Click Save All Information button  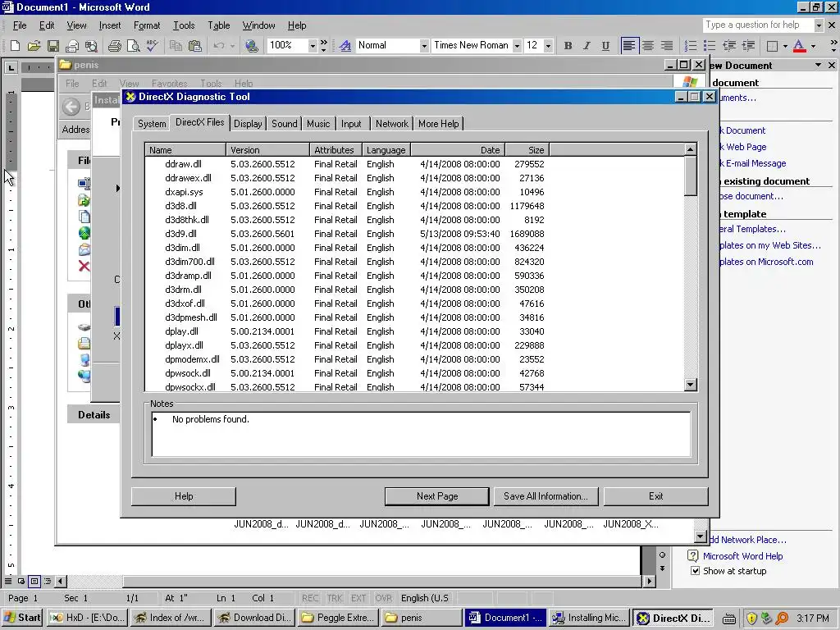[x=546, y=496]
